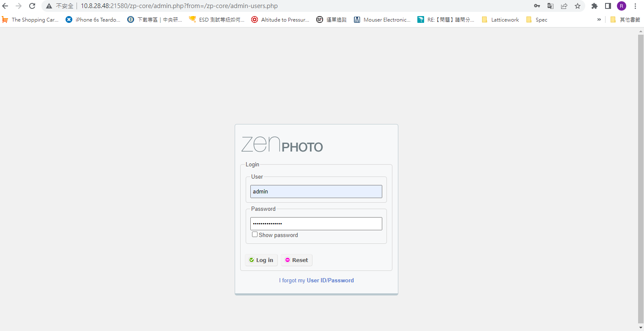Click I forgot my User ID/Password link

pyautogui.click(x=316, y=280)
